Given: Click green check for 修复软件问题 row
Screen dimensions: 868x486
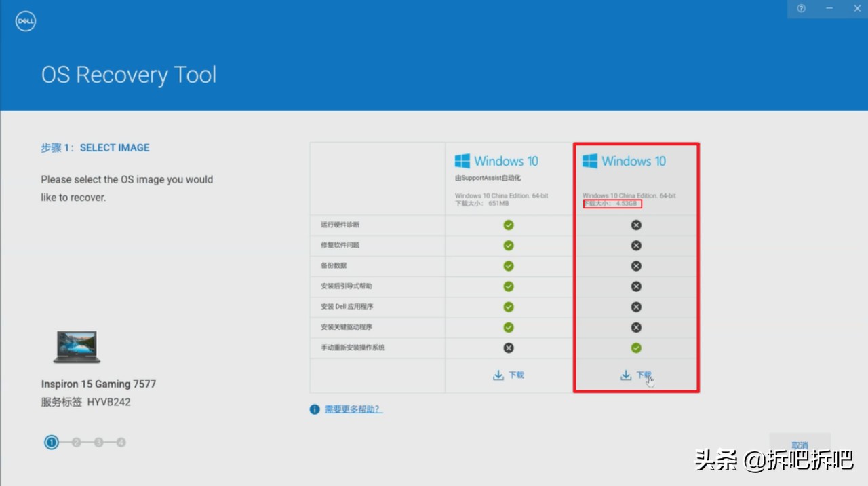Looking at the screenshot, I should pos(509,245).
